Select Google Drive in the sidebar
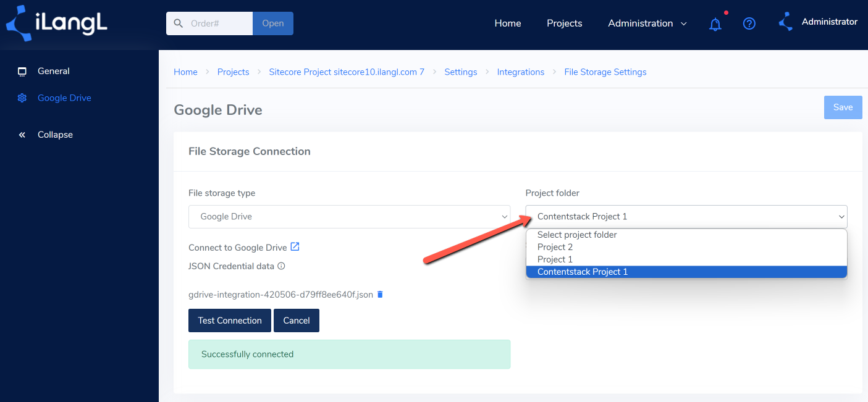 coord(64,98)
